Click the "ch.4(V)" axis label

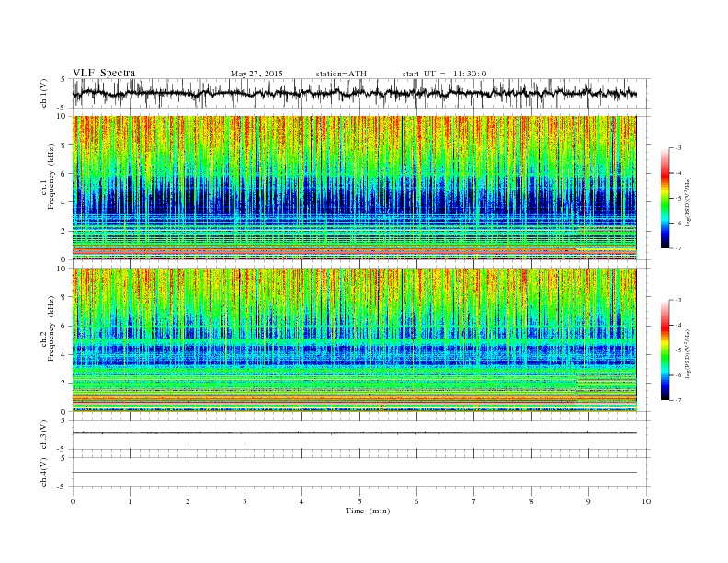click(x=44, y=472)
